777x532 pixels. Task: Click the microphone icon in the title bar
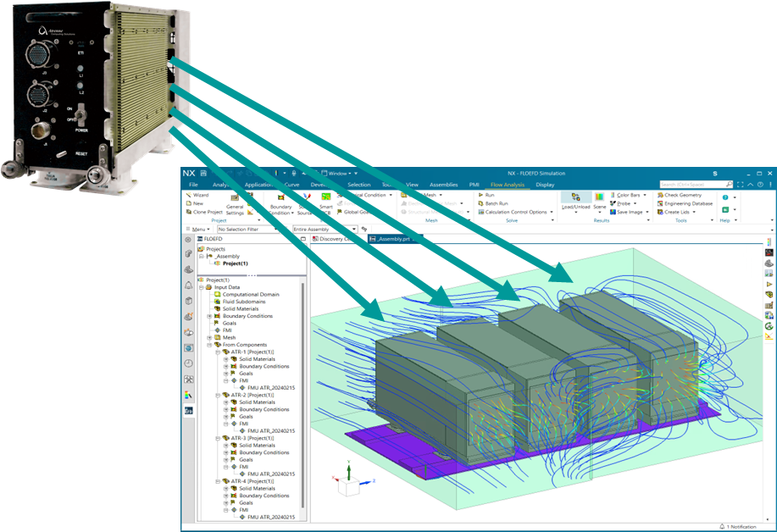tap(294, 174)
